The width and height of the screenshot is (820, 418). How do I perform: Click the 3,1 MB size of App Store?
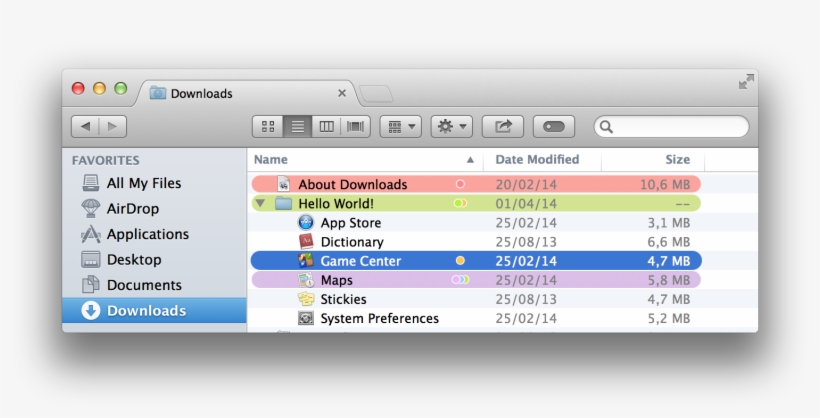click(x=669, y=223)
